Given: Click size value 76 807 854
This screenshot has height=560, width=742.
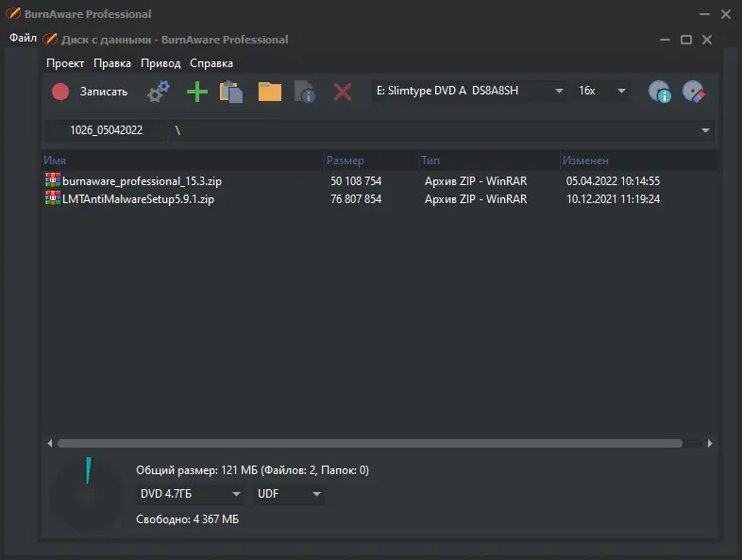Looking at the screenshot, I should [x=356, y=199].
